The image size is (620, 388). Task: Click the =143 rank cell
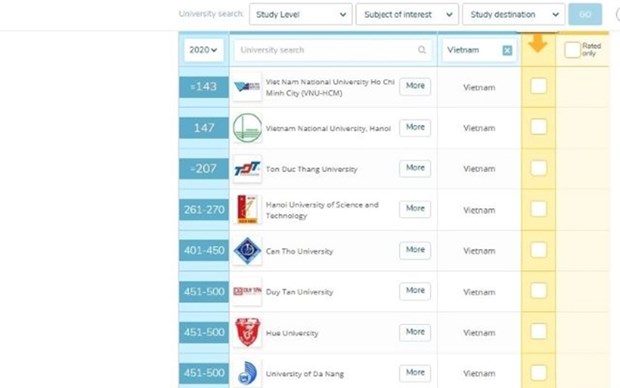pos(204,87)
